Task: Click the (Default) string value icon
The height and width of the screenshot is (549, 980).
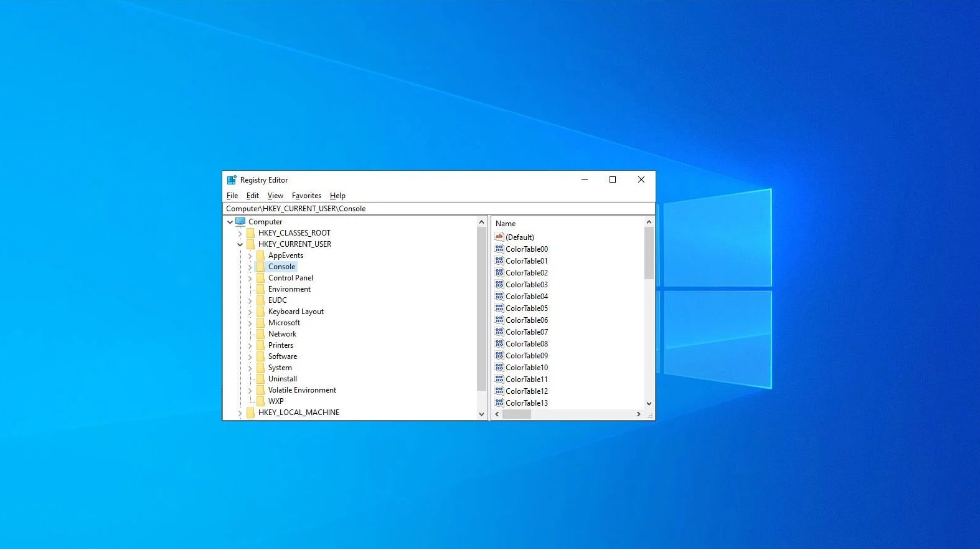Action: pyautogui.click(x=499, y=237)
